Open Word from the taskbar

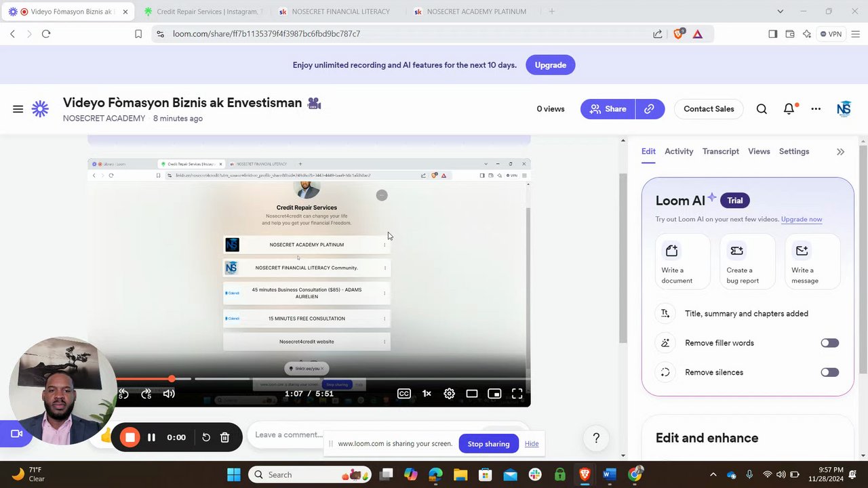coord(609,474)
